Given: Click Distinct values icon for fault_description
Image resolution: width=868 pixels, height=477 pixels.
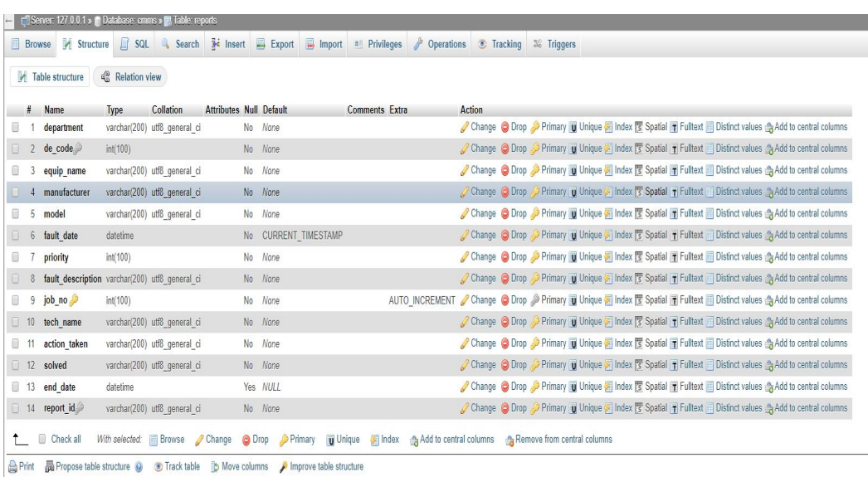Looking at the screenshot, I should (x=710, y=279).
